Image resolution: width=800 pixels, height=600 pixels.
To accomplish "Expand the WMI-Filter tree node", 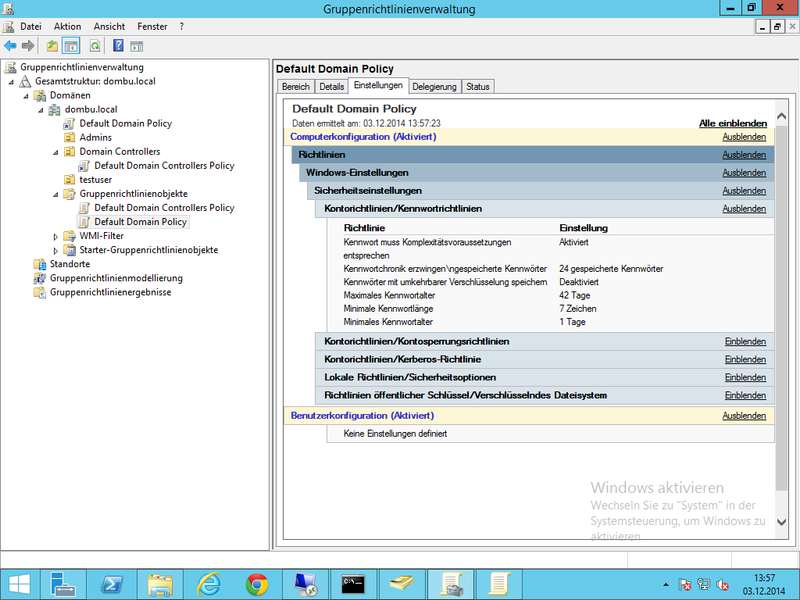I will pyautogui.click(x=56, y=236).
